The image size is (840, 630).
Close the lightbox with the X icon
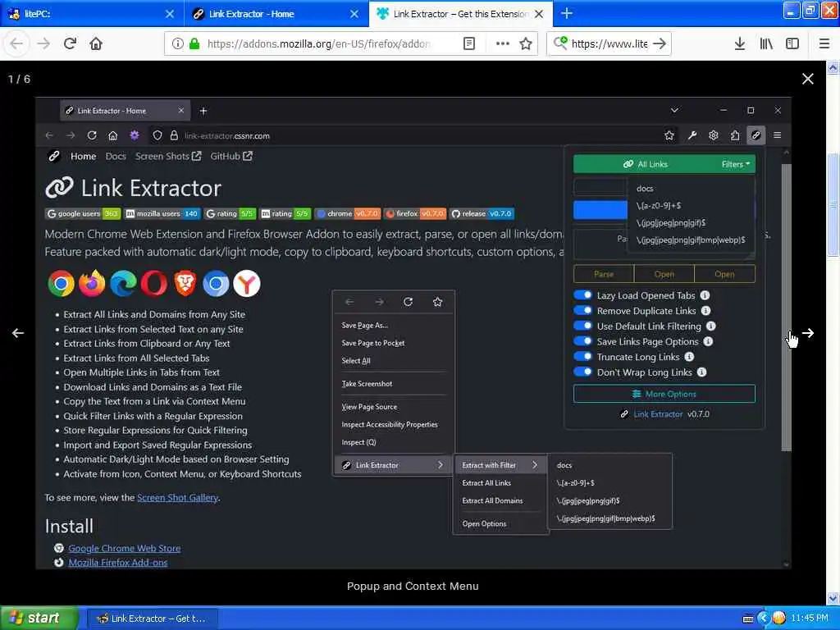coord(807,79)
